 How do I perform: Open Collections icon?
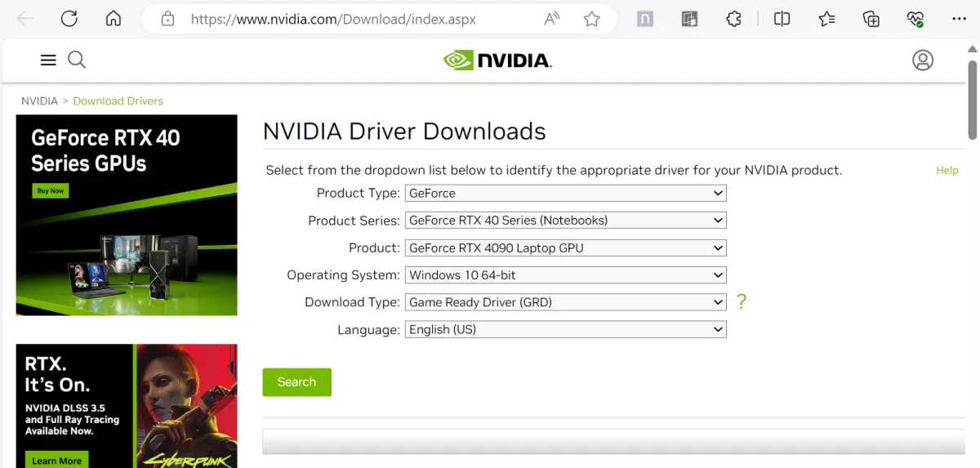(x=871, y=19)
